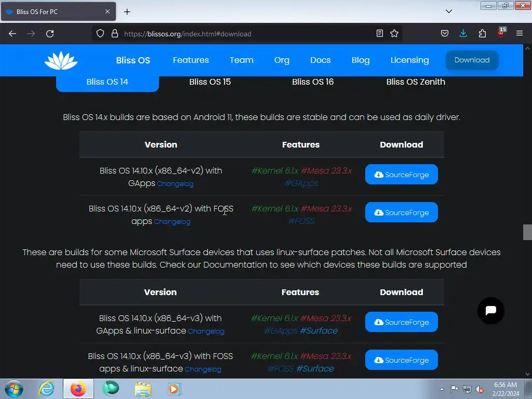Open the Org nav item
This screenshot has height=399, width=532.
pos(282,60)
